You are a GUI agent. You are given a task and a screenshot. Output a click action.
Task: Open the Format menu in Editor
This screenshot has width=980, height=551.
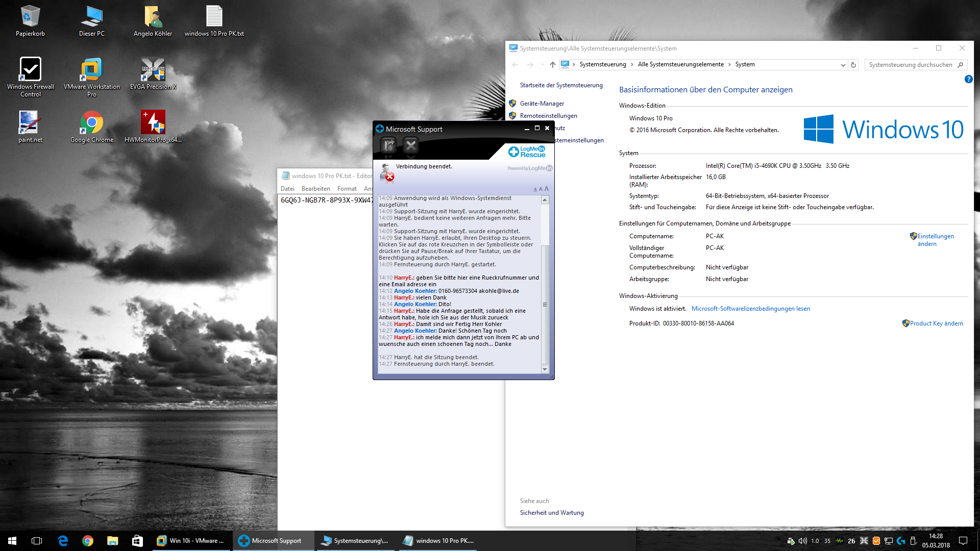(x=347, y=189)
